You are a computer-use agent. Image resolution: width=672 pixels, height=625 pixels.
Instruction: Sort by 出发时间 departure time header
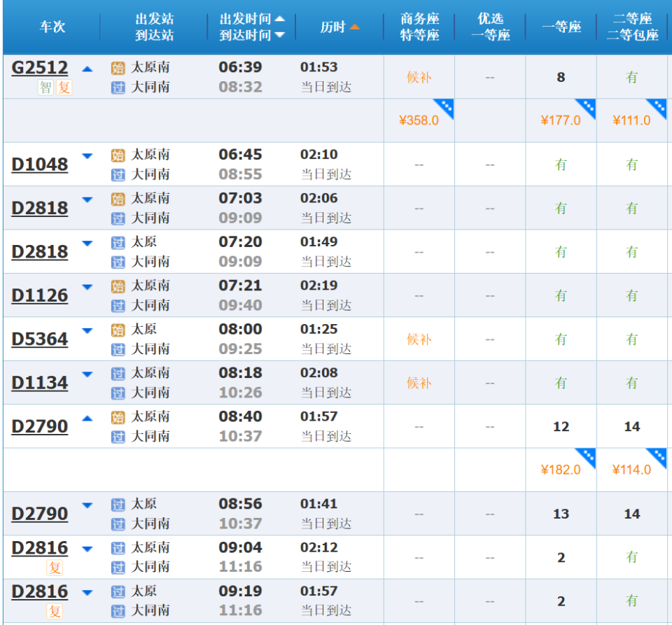tap(252, 19)
